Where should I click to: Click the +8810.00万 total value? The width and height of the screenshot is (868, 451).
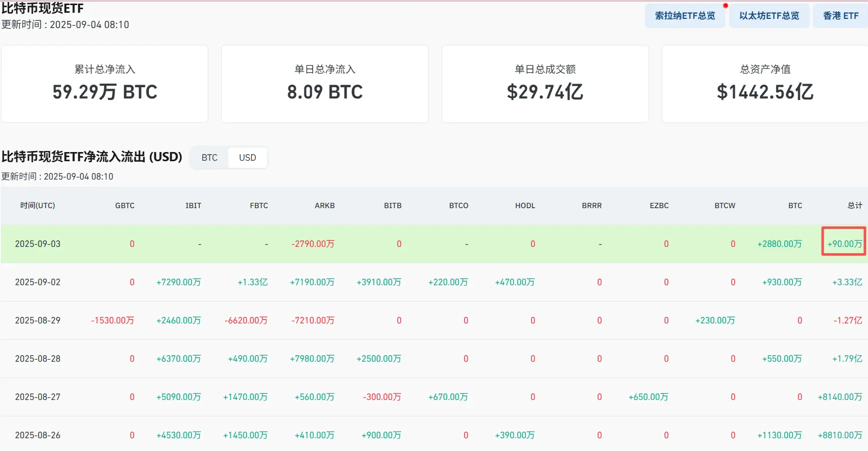point(840,435)
